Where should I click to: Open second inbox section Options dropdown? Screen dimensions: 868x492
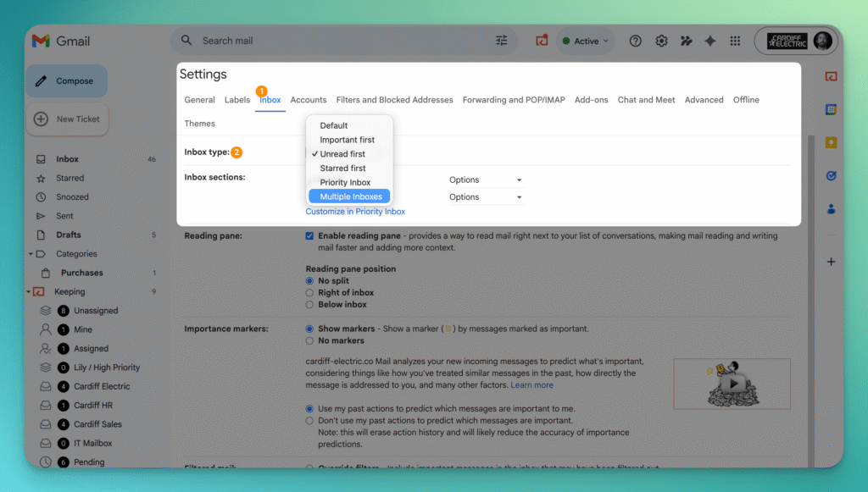(486, 197)
